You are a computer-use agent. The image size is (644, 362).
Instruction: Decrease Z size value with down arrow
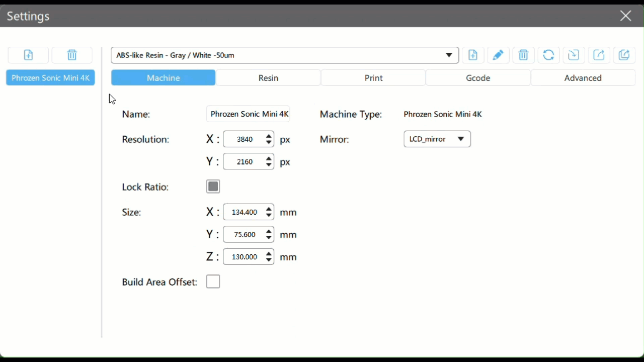(x=269, y=259)
